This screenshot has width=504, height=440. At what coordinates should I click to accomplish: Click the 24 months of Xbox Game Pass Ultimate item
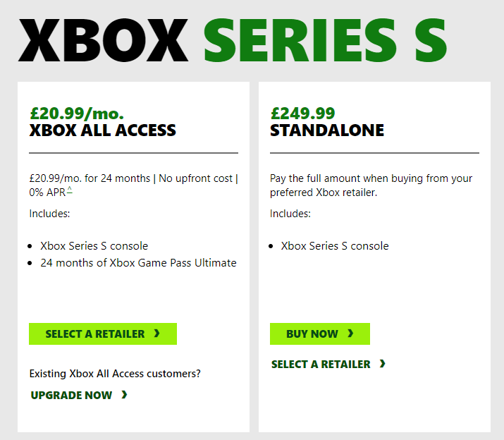pyautogui.click(x=138, y=263)
